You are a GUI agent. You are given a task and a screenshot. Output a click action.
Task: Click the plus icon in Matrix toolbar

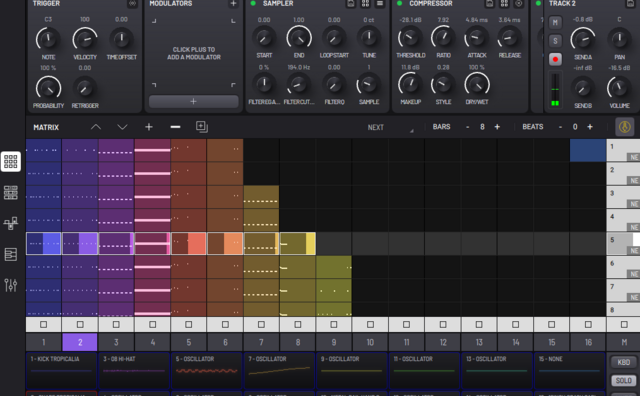(149, 127)
